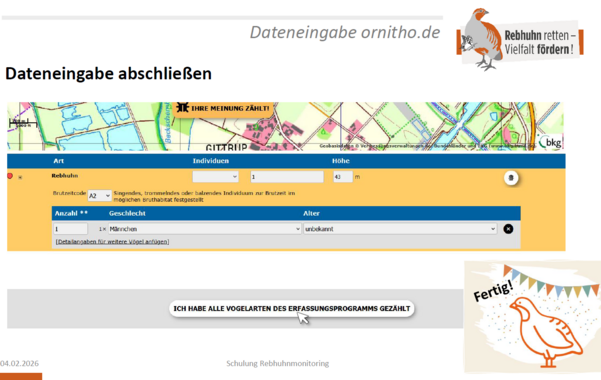601x380 pixels.
Task: Click the Geschlecht column header
Action: [127, 213]
